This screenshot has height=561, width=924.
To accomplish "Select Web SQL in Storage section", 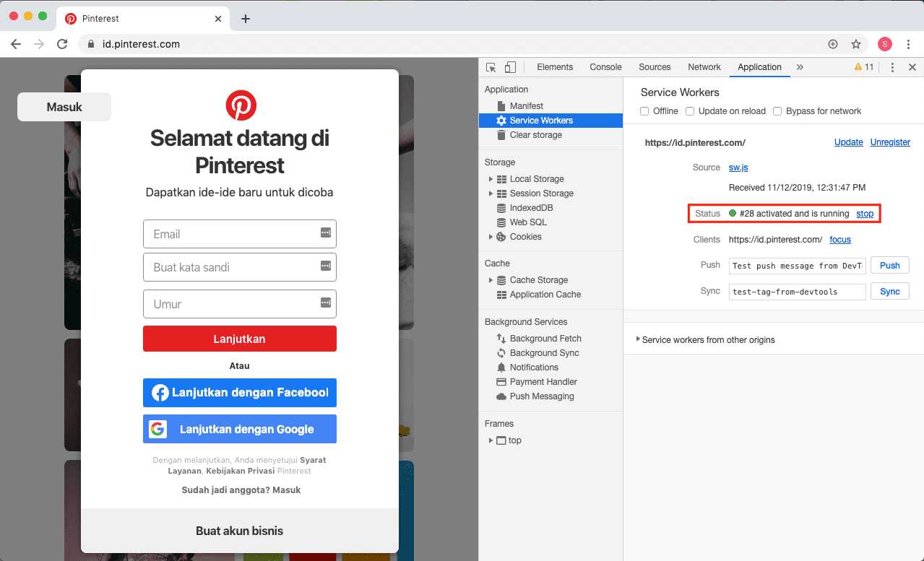I will pos(522,222).
